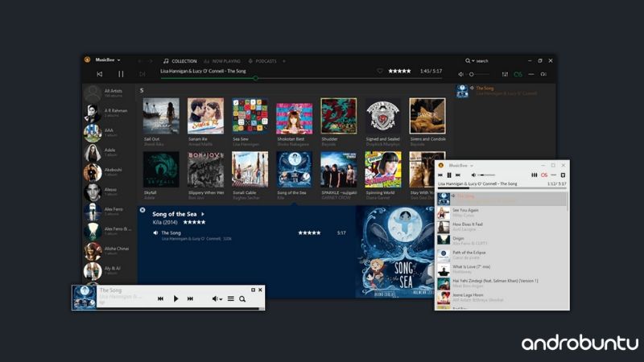This screenshot has width=644, height=362.
Task: Toggle the repeat icon in main player bar
Action: click(543, 74)
